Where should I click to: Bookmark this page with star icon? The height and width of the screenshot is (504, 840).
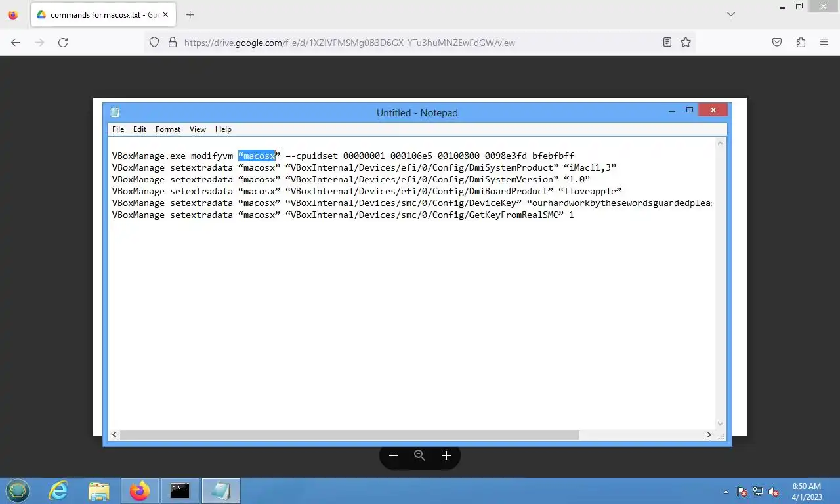(x=686, y=43)
